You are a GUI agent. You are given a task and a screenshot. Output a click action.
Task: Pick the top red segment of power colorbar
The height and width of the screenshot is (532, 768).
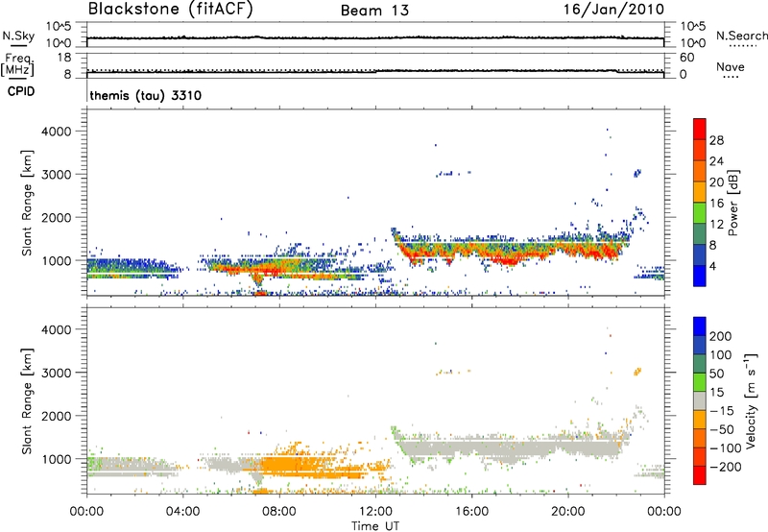tap(700, 129)
